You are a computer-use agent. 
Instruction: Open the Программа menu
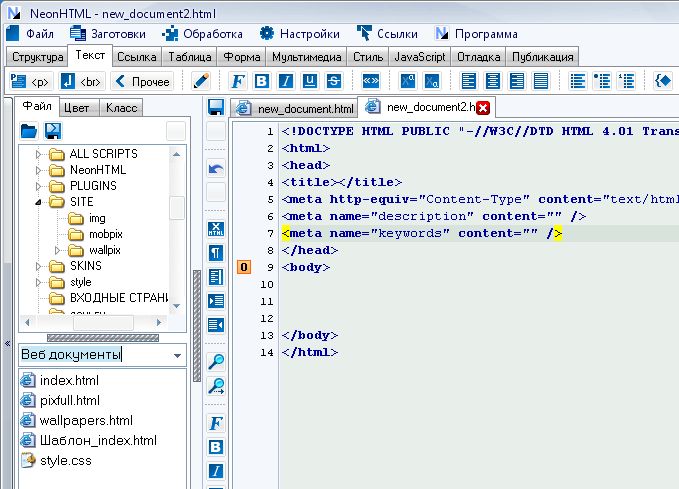(476, 34)
